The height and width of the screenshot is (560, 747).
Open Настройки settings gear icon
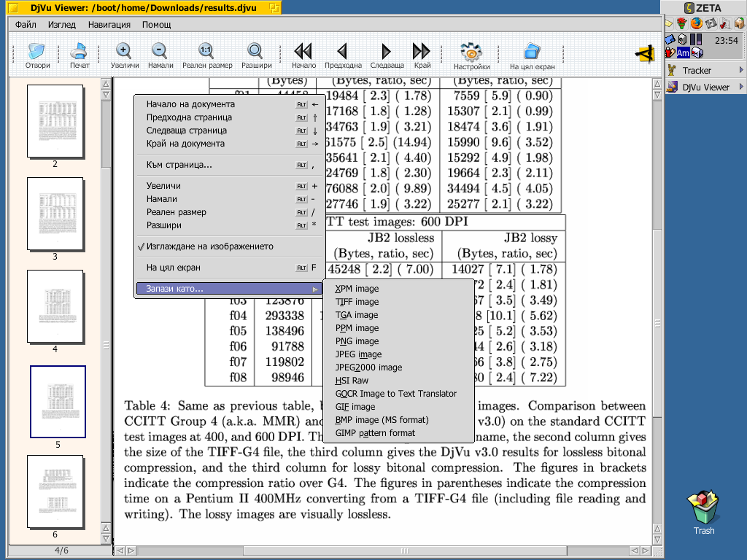(x=471, y=52)
